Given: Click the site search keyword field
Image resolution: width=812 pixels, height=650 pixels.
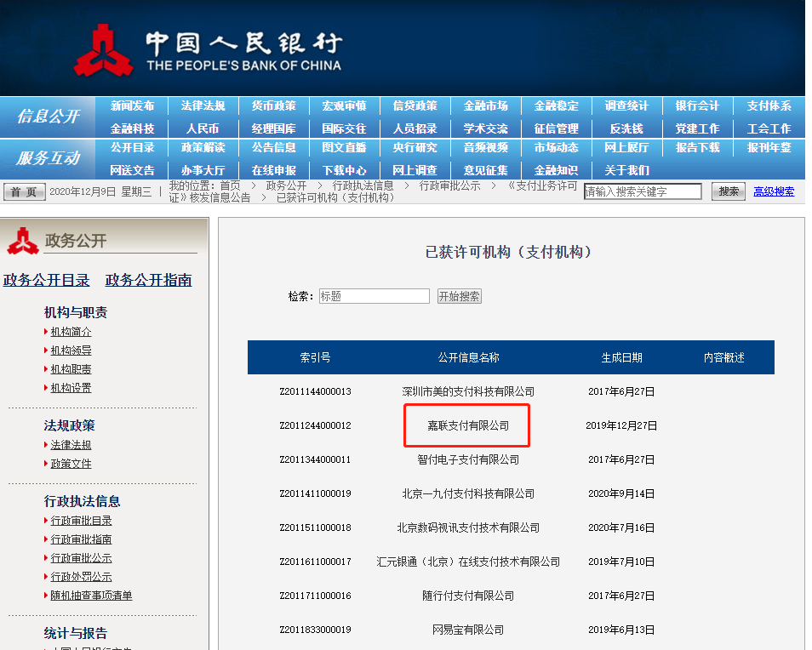Looking at the screenshot, I should point(643,191).
